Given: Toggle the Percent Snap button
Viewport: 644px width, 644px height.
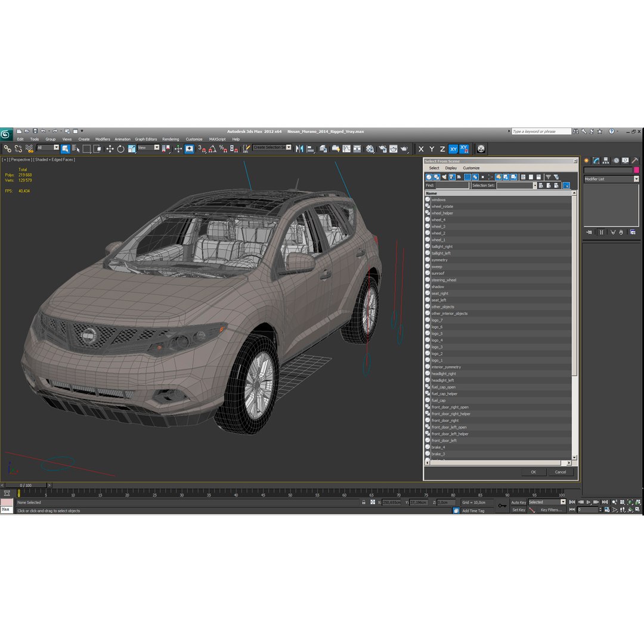Looking at the screenshot, I should coord(223,149).
